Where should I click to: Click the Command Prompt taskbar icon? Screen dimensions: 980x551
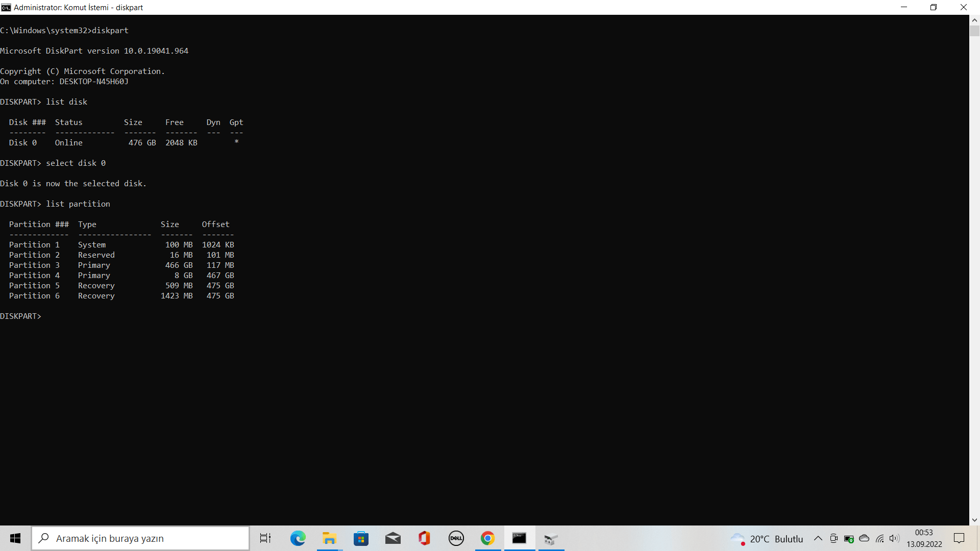point(519,538)
